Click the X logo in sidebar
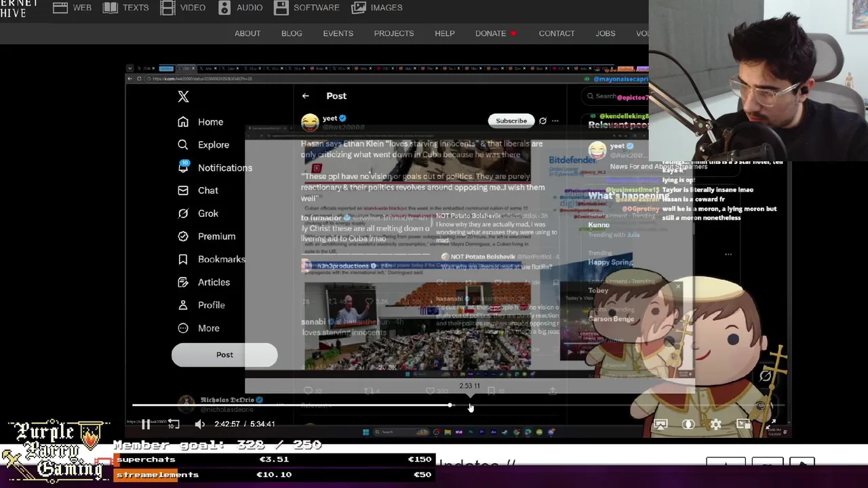 tap(183, 97)
